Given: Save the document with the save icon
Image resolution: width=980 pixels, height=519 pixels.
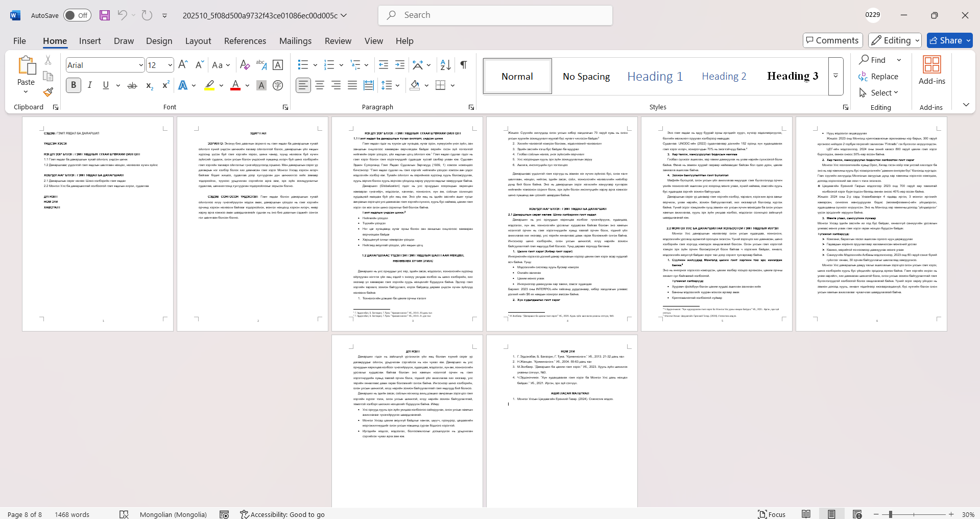Looking at the screenshot, I should pos(105,15).
